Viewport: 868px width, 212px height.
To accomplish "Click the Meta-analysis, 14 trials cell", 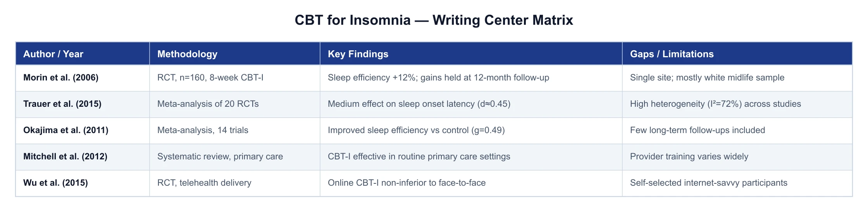I will pyautogui.click(x=235, y=130).
